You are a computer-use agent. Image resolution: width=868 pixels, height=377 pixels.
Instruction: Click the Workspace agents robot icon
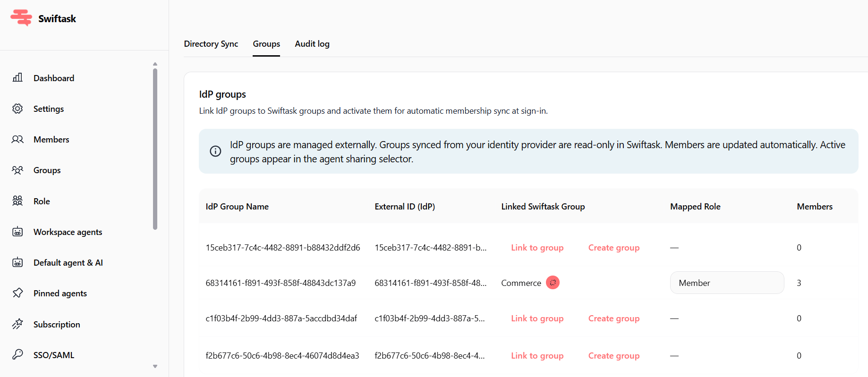click(17, 232)
